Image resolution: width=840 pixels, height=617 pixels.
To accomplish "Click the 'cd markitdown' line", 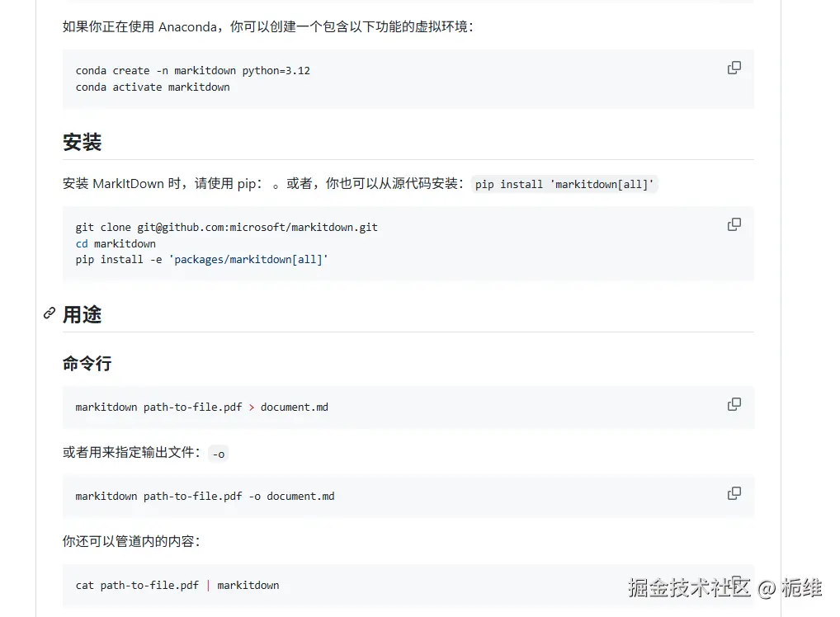I will click(x=116, y=243).
